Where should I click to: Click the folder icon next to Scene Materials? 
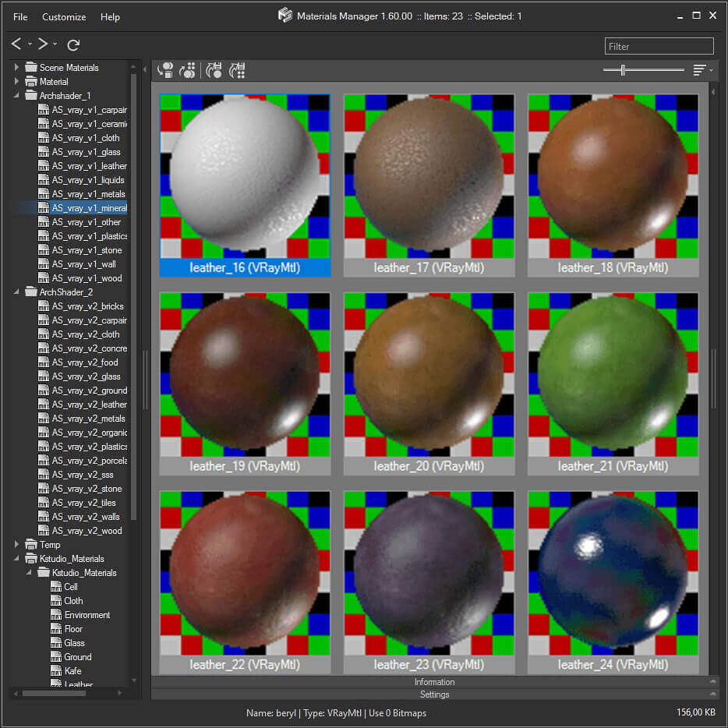coord(31,67)
